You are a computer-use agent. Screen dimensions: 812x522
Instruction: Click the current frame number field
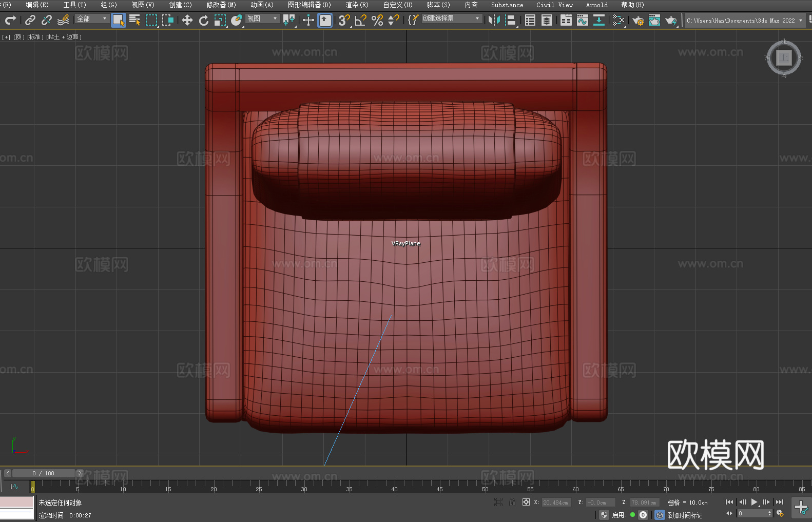[752, 513]
